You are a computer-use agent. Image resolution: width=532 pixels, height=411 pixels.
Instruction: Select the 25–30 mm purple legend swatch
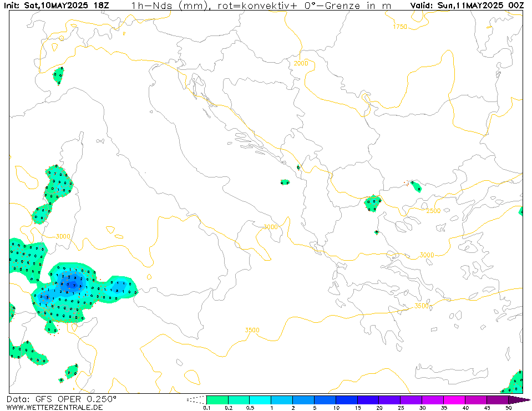click(411, 400)
